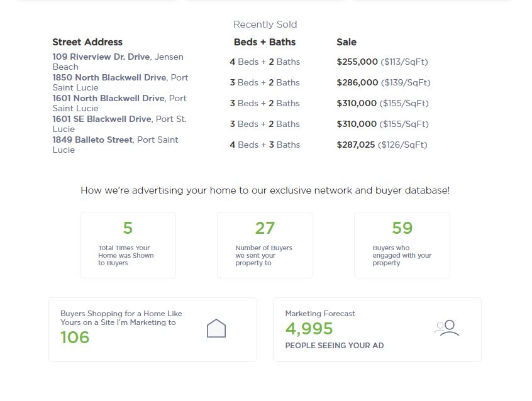532x401 pixels.
Task: Select the Total Times Shown card
Action: pos(128,245)
